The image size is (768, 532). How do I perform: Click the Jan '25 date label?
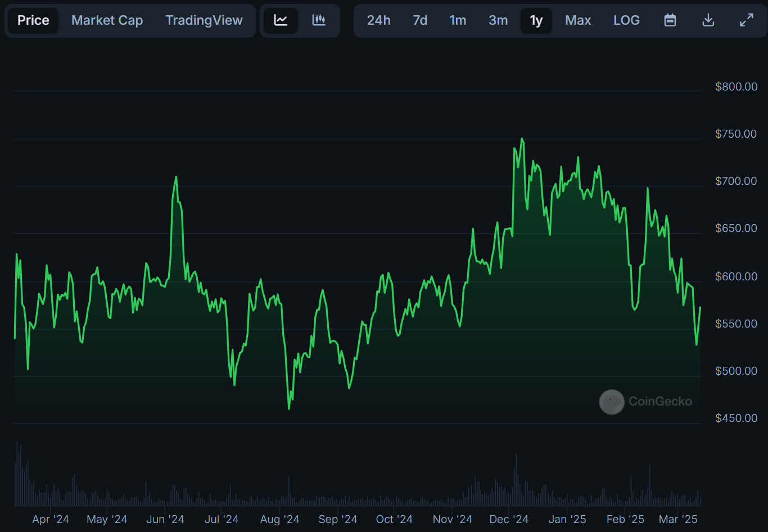(x=567, y=519)
